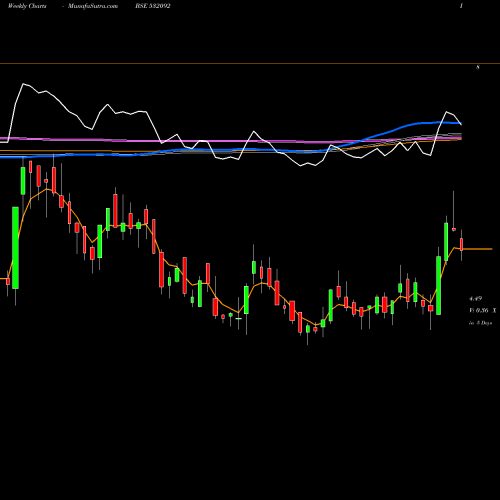
Task: Click the '4.49' price value
Action: pyautogui.click(x=475, y=299)
